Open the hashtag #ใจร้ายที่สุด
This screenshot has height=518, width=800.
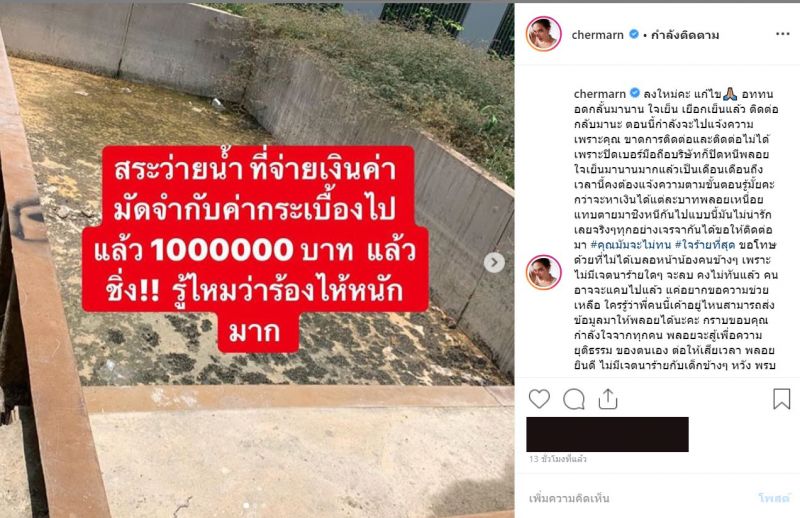click(x=705, y=245)
